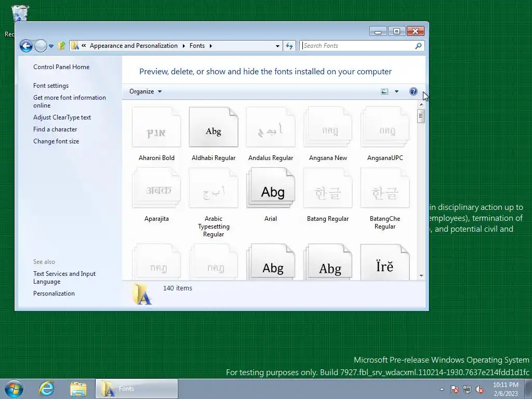532x399 pixels.
Task: Click the scrollbar up arrow
Action: 421,104
